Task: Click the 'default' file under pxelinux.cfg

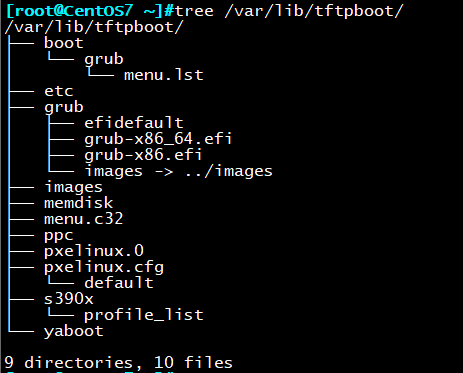Action: tap(119, 283)
